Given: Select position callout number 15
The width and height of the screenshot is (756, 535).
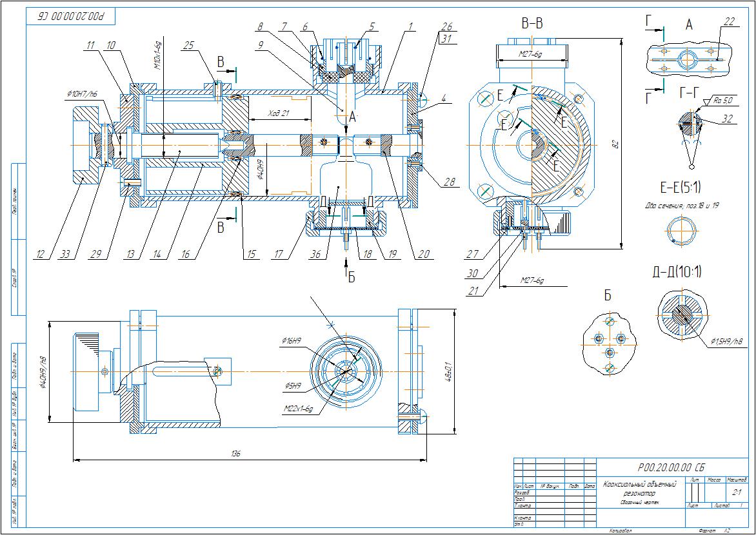Looking at the screenshot, I should click(x=250, y=253).
